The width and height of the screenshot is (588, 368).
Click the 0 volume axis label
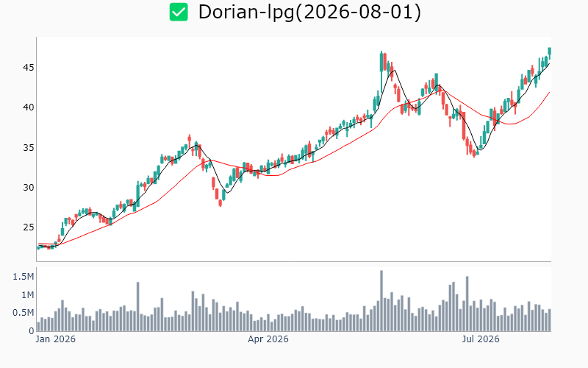pos(32,330)
